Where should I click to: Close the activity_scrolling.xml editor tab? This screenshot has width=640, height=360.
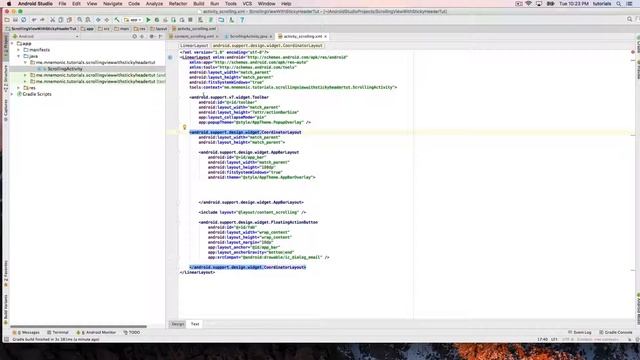point(325,36)
